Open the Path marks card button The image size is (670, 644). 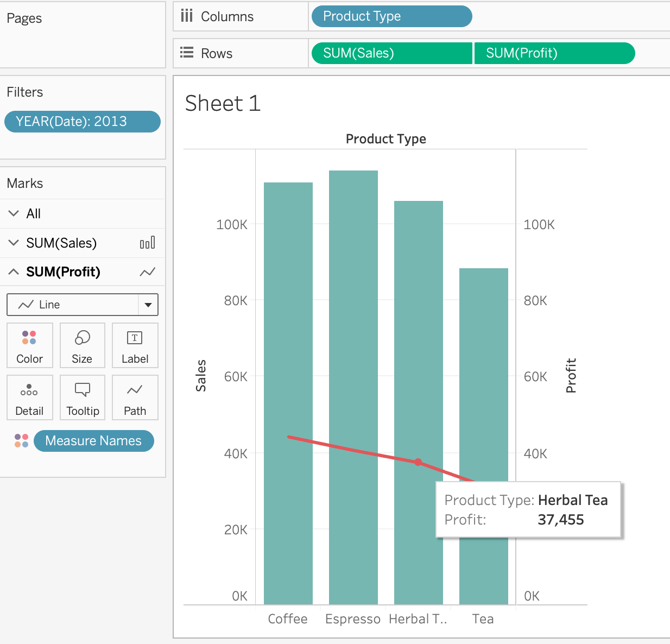(135, 397)
